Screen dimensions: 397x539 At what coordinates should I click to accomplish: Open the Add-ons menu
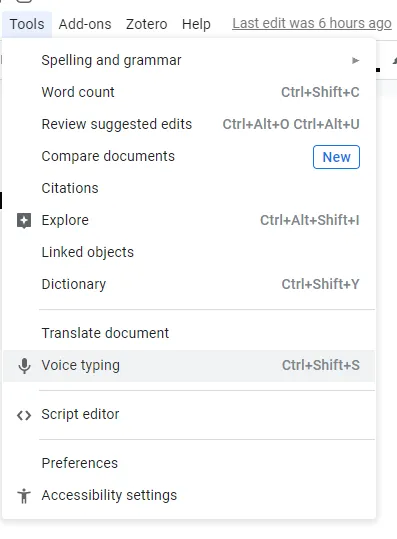[x=85, y=24]
